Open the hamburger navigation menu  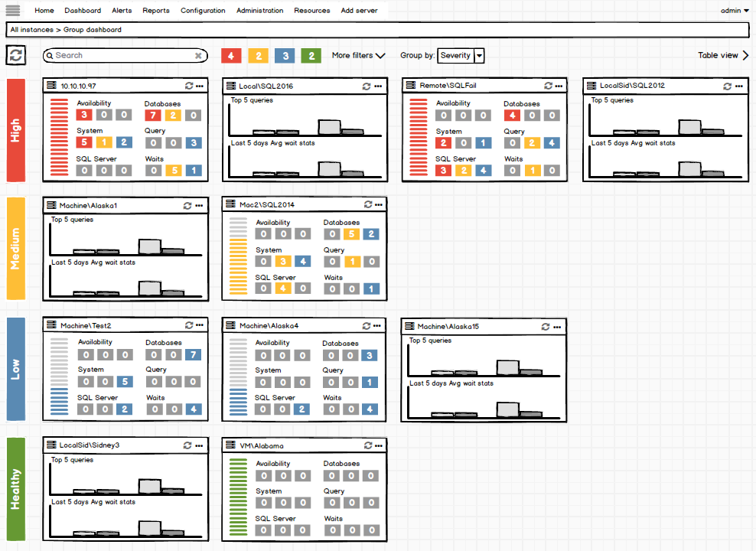[12, 10]
